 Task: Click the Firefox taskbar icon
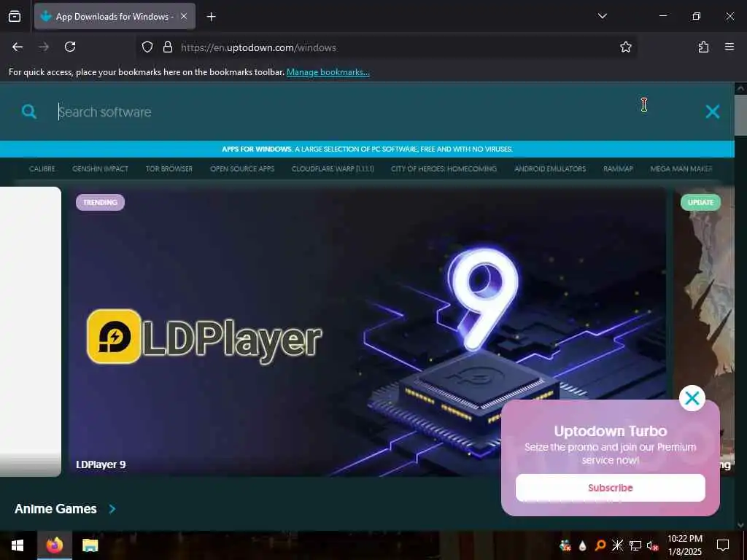54,545
